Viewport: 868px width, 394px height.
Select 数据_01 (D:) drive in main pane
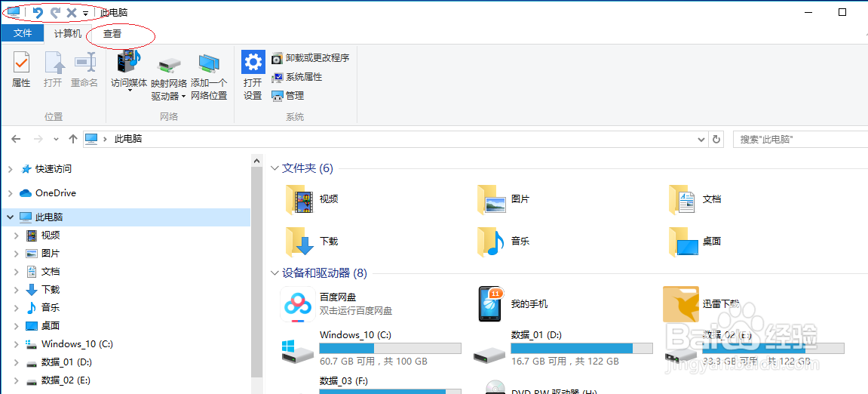pyautogui.click(x=563, y=349)
